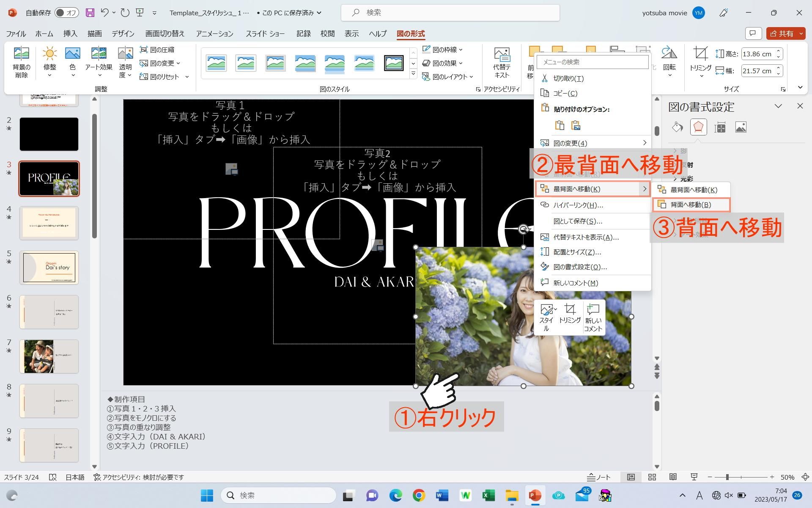Open the Picture icon tab in format pane
Viewport: 812px width, 508px height.
point(741,127)
